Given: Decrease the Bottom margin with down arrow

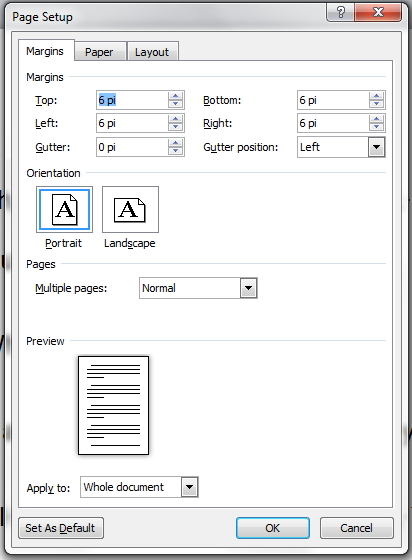Looking at the screenshot, I should (376, 104).
